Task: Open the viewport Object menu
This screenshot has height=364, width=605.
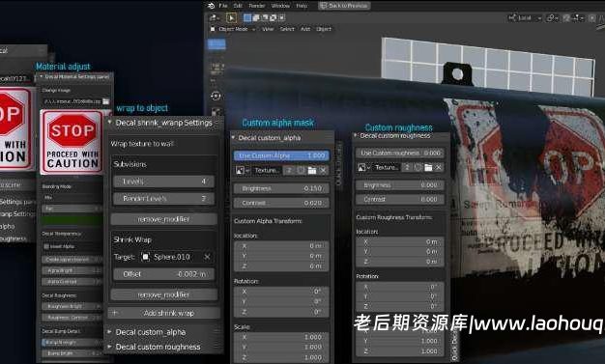Action: (x=324, y=29)
